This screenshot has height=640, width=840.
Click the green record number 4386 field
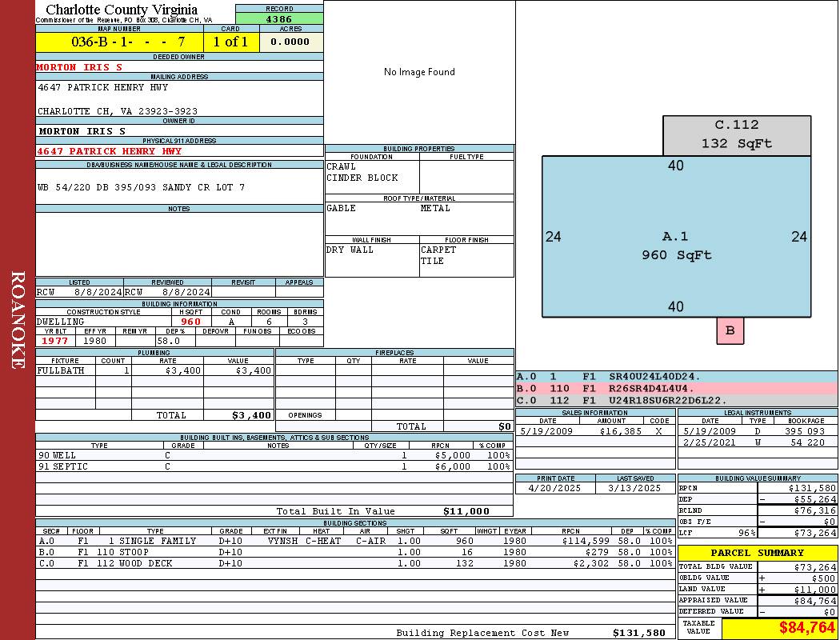point(279,18)
